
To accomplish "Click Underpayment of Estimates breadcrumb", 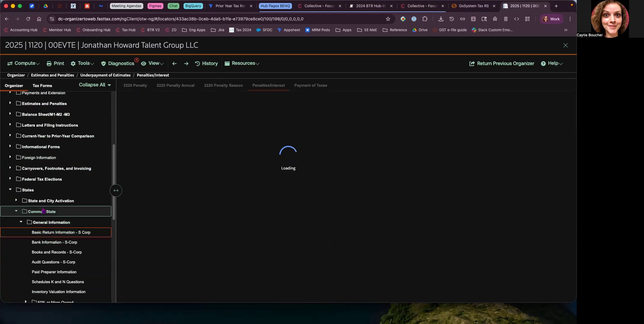I will pyautogui.click(x=105, y=75).
